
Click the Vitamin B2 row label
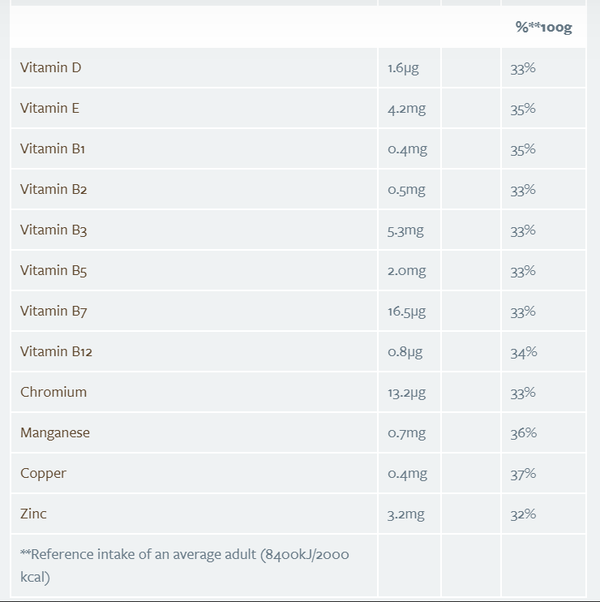click(x=54, y=189)
